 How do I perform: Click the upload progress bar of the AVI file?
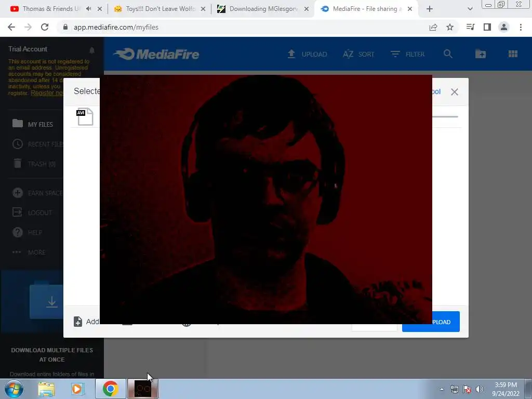click(445, 117)
